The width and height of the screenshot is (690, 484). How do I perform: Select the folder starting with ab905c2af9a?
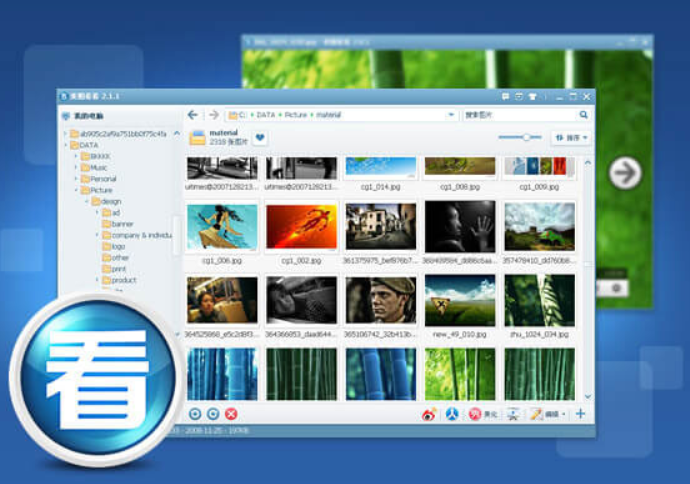pyautogui.click(x=118, y=133)
